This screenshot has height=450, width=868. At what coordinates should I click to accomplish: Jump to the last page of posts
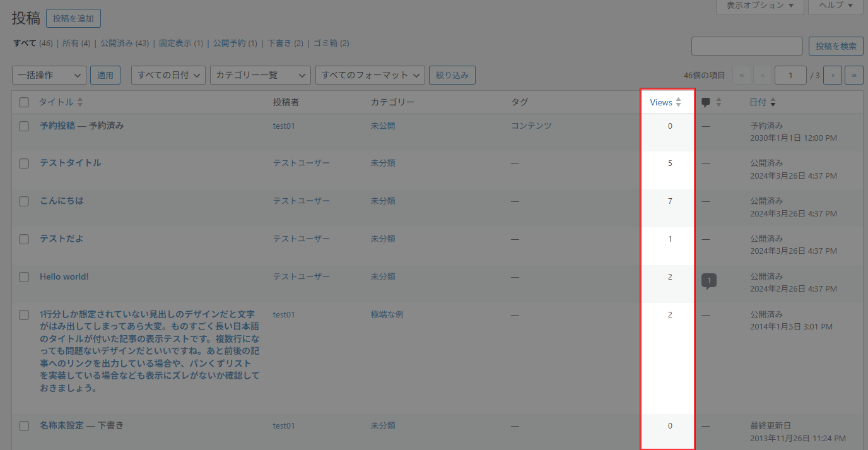(x=853, y=75)
